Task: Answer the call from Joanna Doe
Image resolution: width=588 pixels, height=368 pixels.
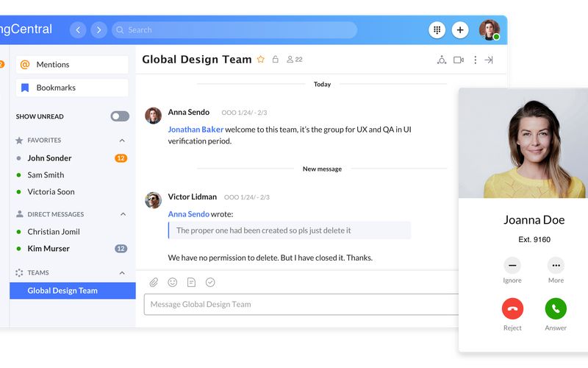Action: click(556, 308)
